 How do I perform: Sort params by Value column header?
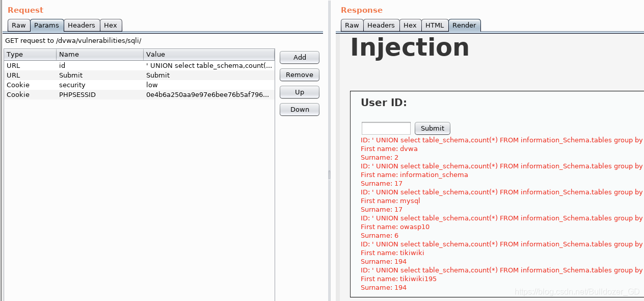click(209, 54)
